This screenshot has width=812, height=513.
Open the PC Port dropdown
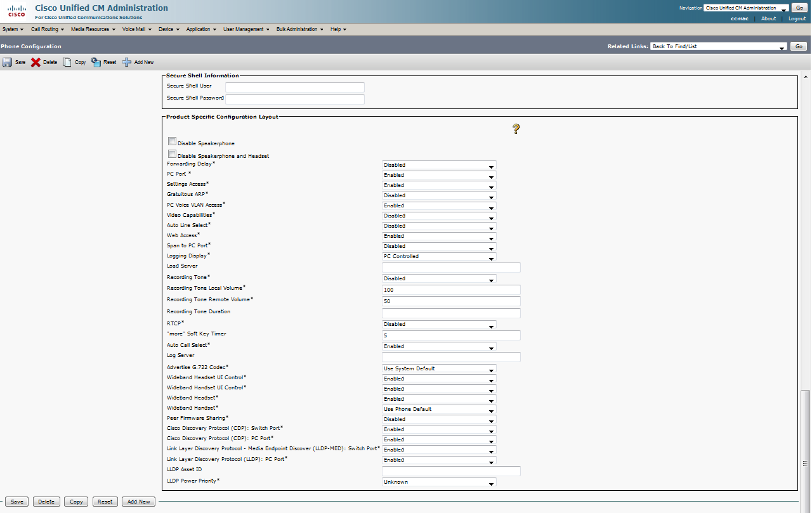[439, 175]
